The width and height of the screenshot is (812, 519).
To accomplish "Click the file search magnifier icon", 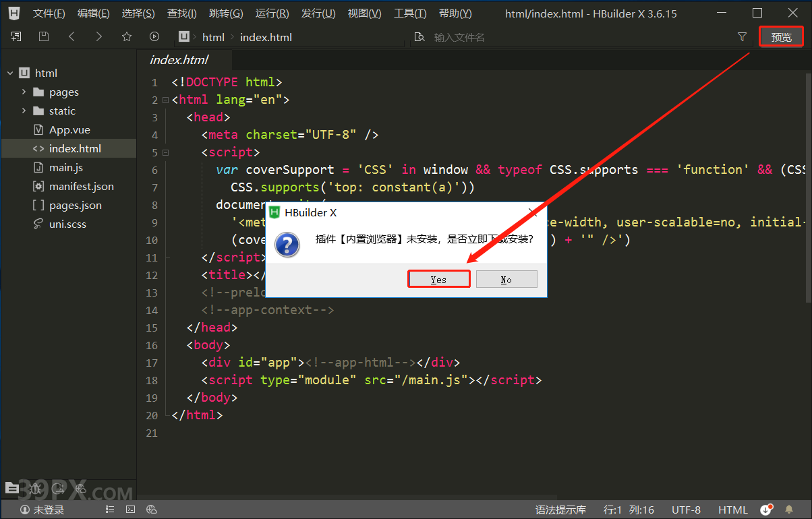I will pyautogui.click(x=419, y=37).
